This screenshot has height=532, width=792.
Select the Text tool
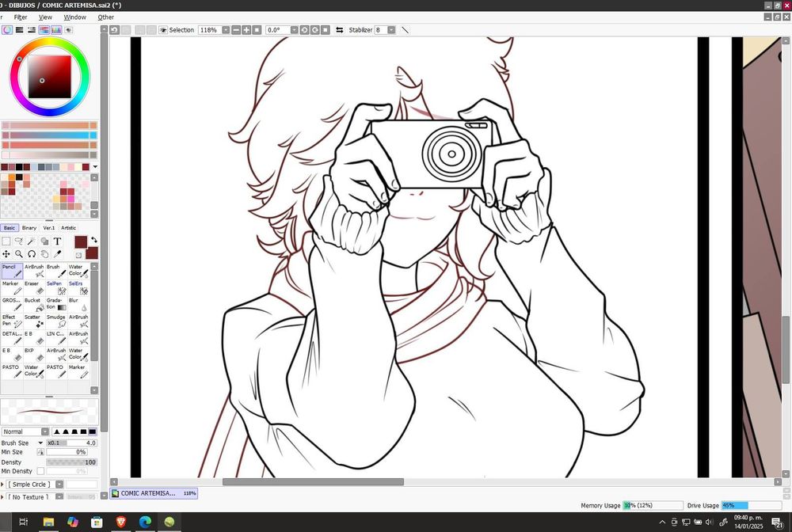(x=57, y=241)
